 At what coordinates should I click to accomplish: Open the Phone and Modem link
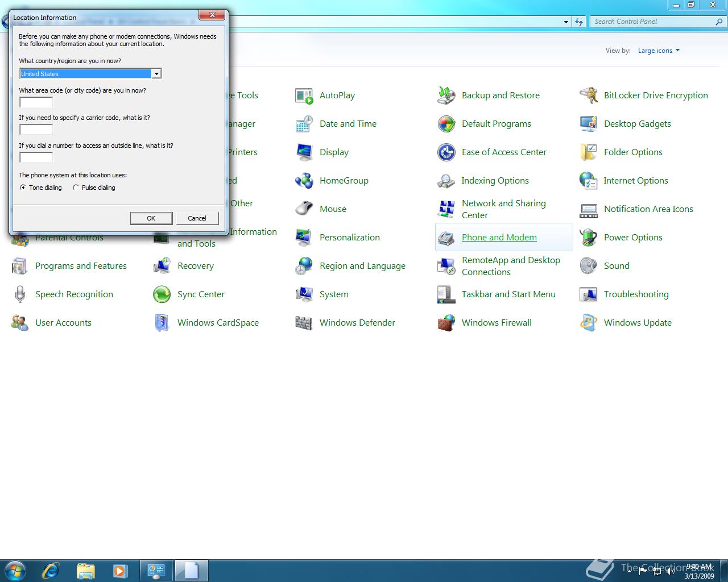[499, 238]
